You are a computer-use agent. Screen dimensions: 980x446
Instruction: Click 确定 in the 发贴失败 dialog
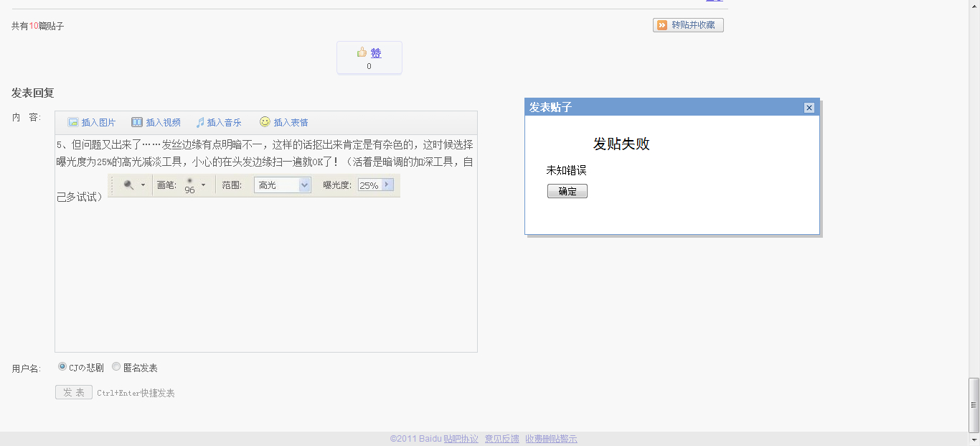point(567,191)
